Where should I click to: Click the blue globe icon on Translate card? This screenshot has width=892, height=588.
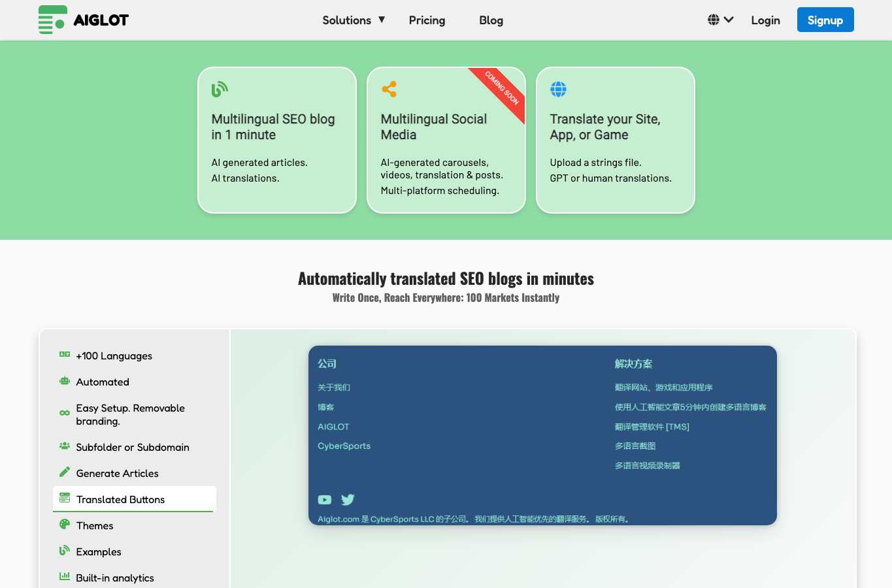[x=558, y=89]
